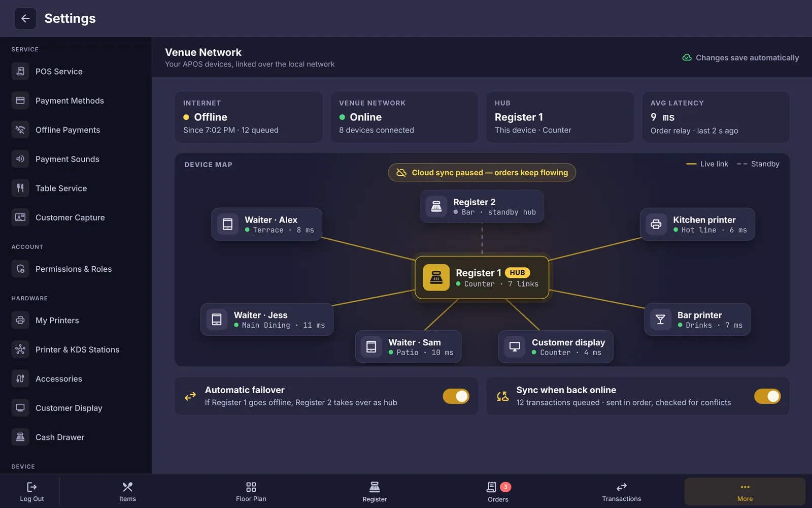Click the "Live link" legend label
Image resolution: width=812 pixels, height=508 pixels.
(714, 164)
